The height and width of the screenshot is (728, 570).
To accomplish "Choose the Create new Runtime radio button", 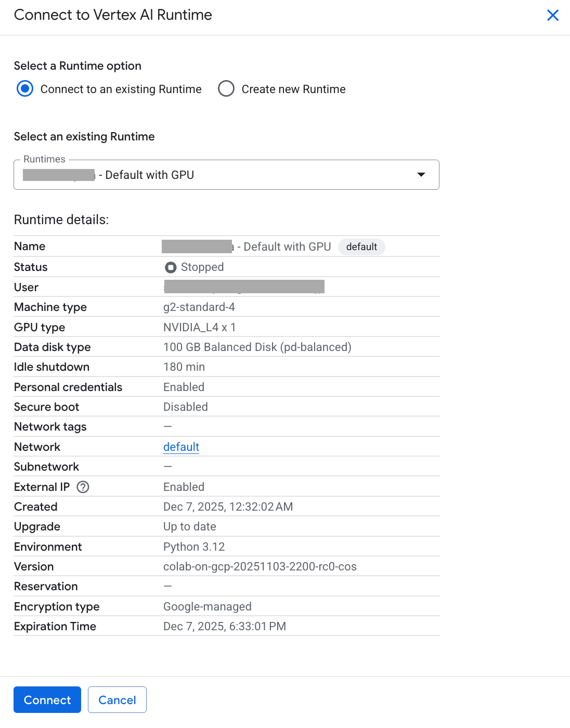I will (x=226, y=89).
